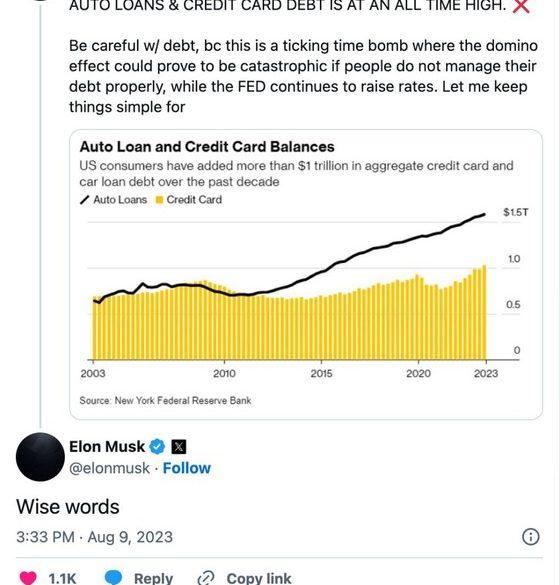Open the Auto Loan and Credit Card chart image

pyautogui.click(x=306, y=275)
